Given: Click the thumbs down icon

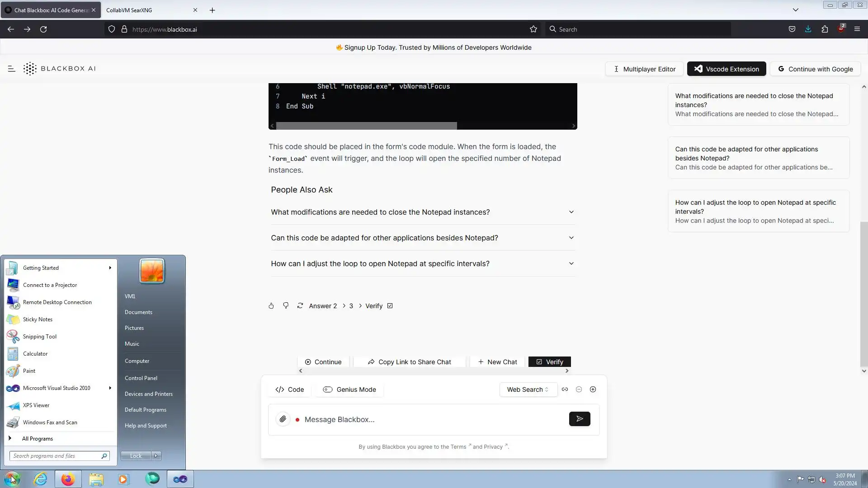Looking at the screenshot, I should pos(286,306).
